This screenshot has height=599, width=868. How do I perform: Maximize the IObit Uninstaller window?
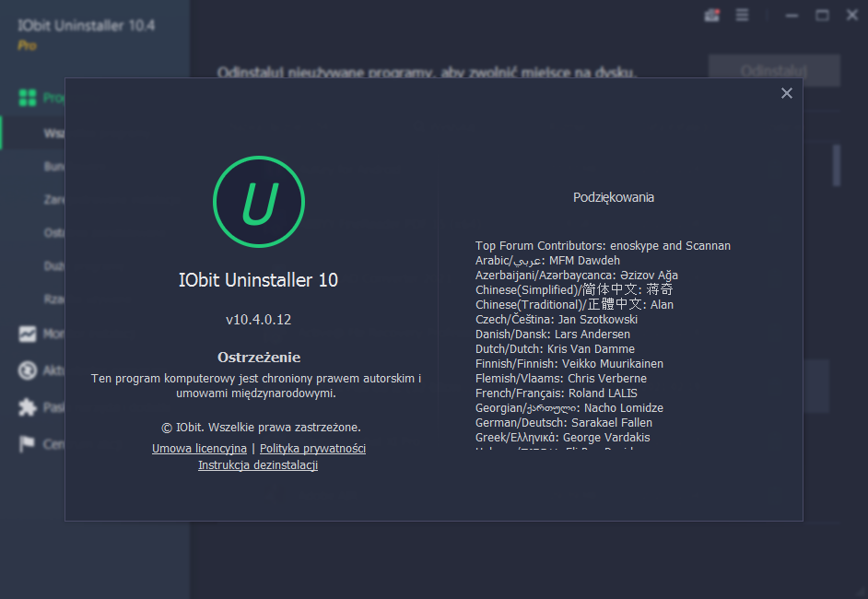point(823,16)
